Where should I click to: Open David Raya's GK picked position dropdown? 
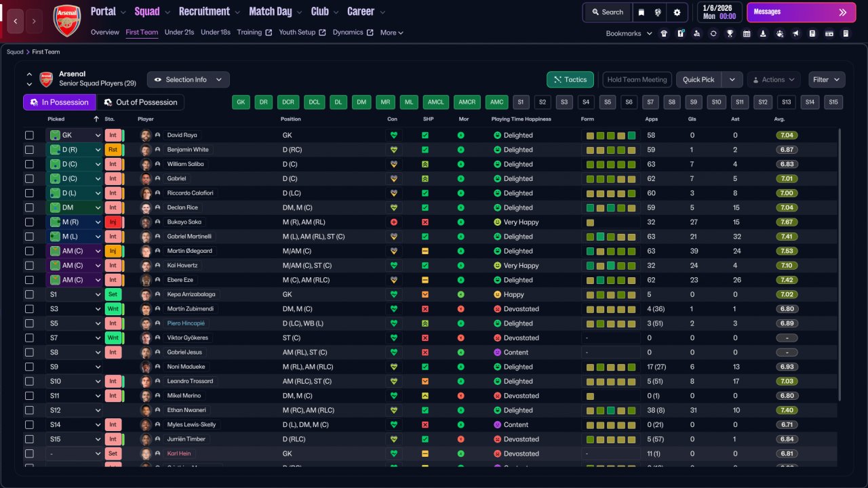tap(74, 136)
